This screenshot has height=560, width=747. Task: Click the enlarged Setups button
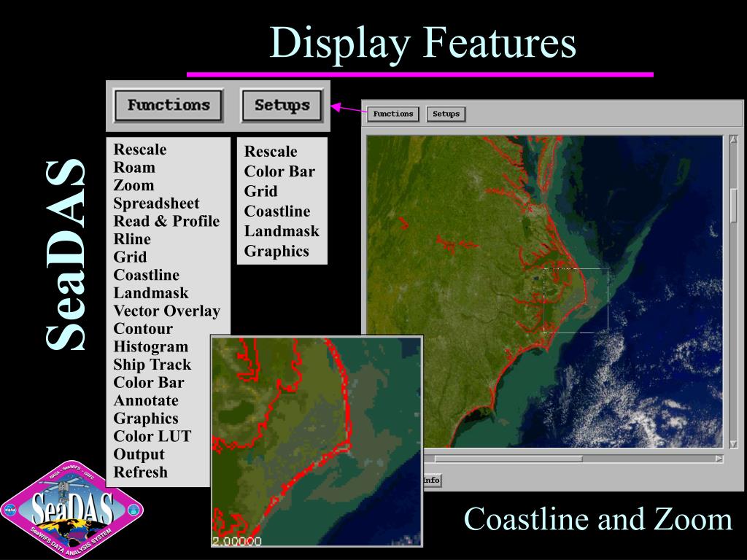click(x=282, y=105)
